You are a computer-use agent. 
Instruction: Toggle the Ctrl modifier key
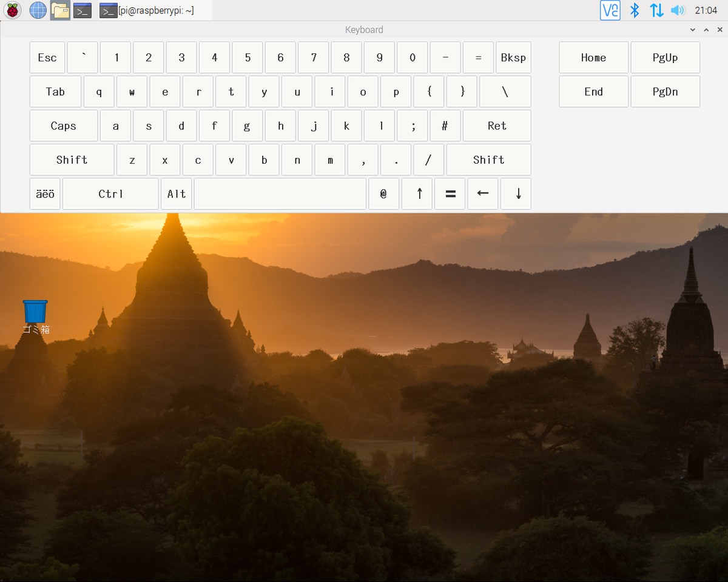click(x=110, y=194)
